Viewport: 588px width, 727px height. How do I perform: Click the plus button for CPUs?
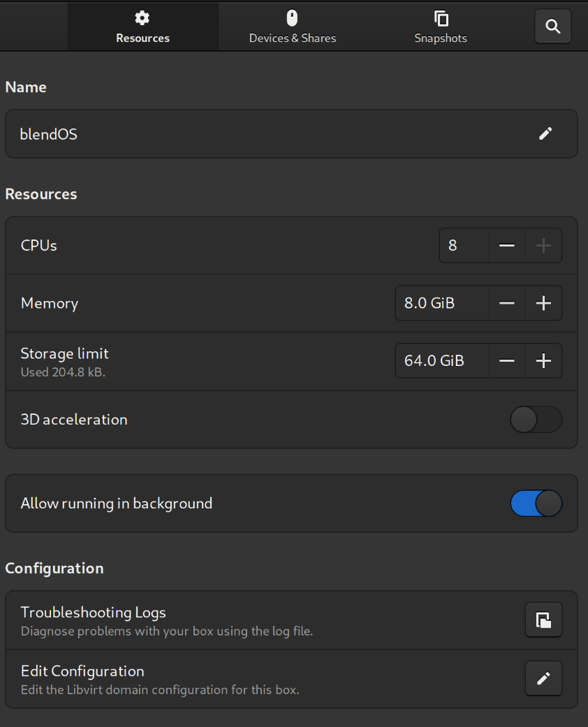tap(543, 245)
